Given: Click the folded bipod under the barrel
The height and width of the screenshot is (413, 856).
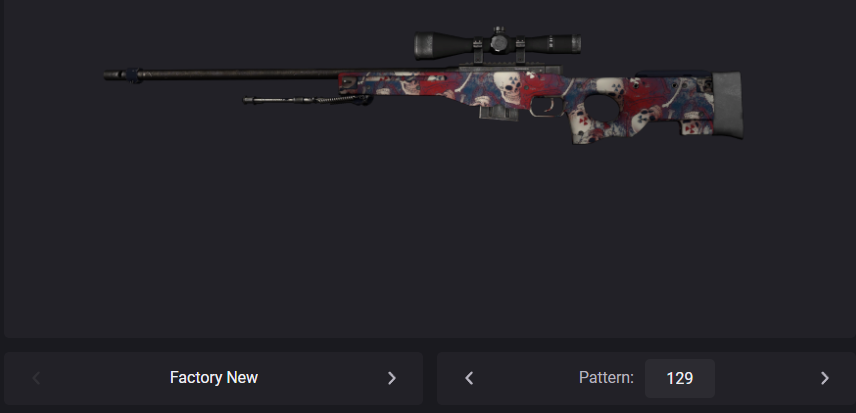Looking at the screenshot, I should [307, 100].
